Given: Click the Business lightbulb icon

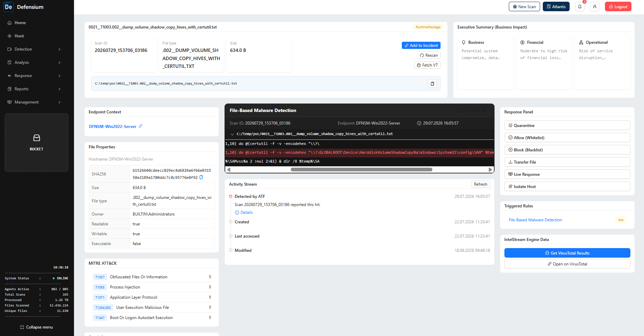Looking at the screenshot, I should [464, 42].
